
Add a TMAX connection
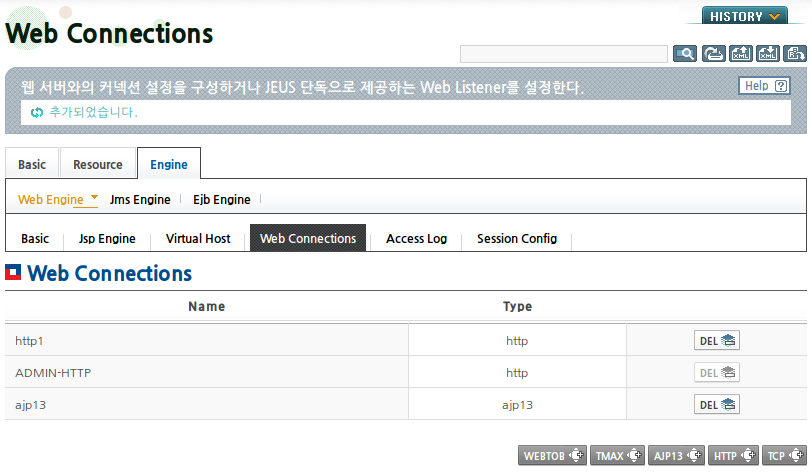617,455
